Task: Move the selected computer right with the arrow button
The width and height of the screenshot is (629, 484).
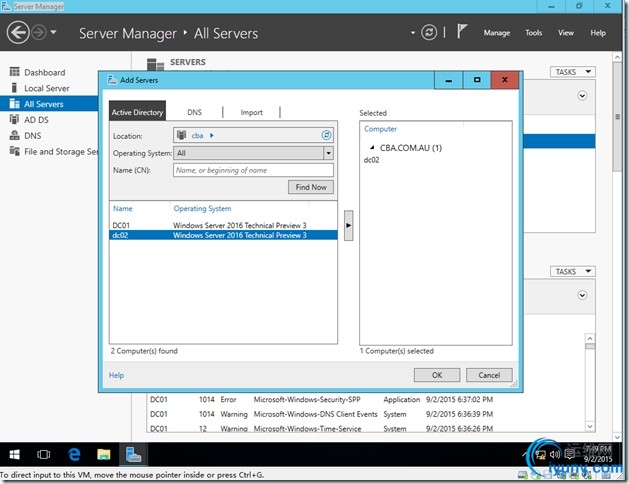Action: tap(349, 225)
